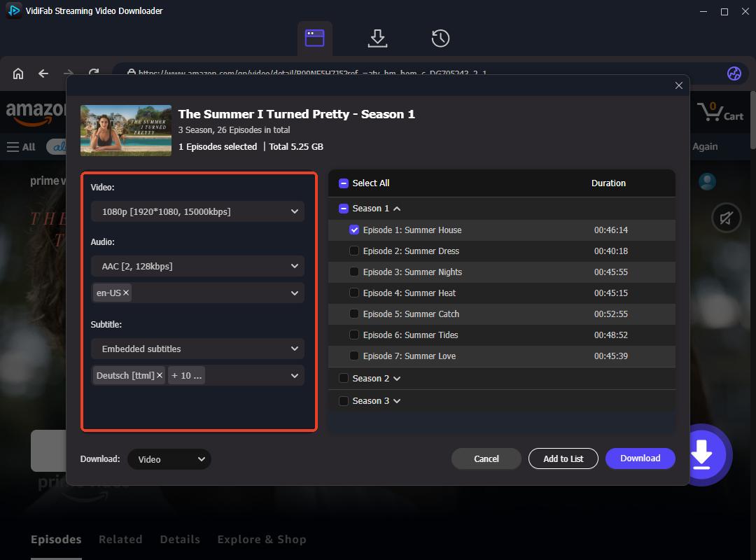Click the Cancel button
756x560 pixels.
[x=486, y=458]
